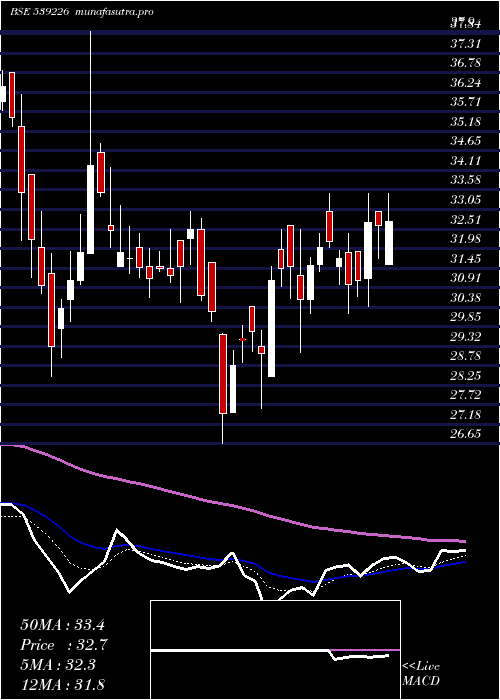Click the MACD inset chart panel

click(x=275, y=650)
